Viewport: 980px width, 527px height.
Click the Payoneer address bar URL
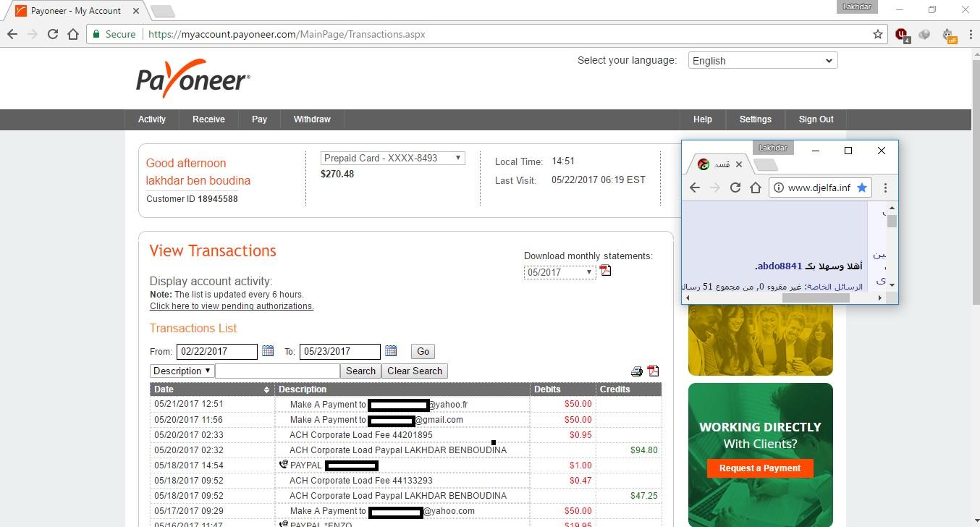(x=287, y=34)
